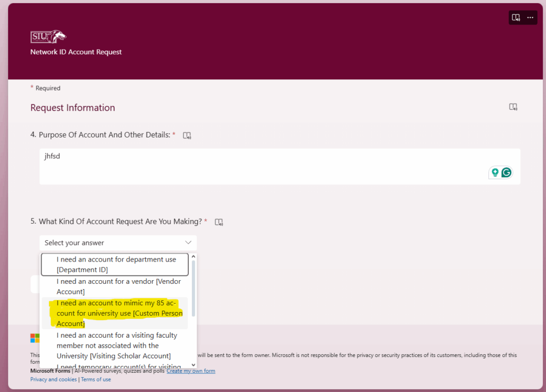The width and height of the screenshot is (546, 392).
Task: Click the SIU logo in header
Action: tap(49, 37)
